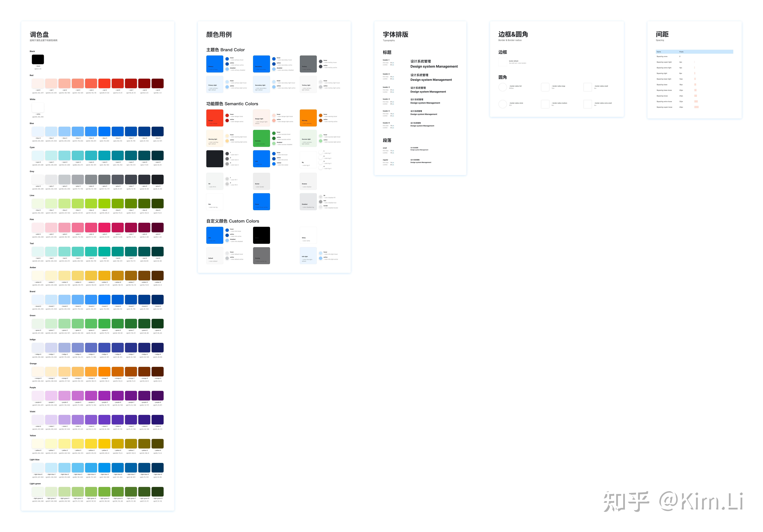This screenshot has height=532, width=763.
Task: Click the Fill color card
Action: click(215, 181)
